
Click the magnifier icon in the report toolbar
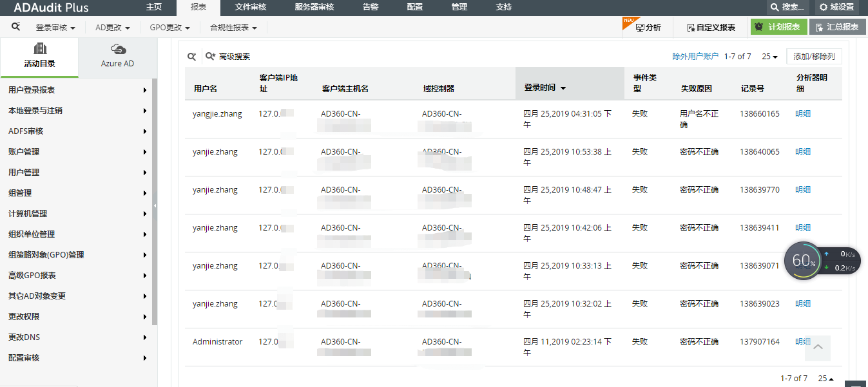(x=16, y=27)
